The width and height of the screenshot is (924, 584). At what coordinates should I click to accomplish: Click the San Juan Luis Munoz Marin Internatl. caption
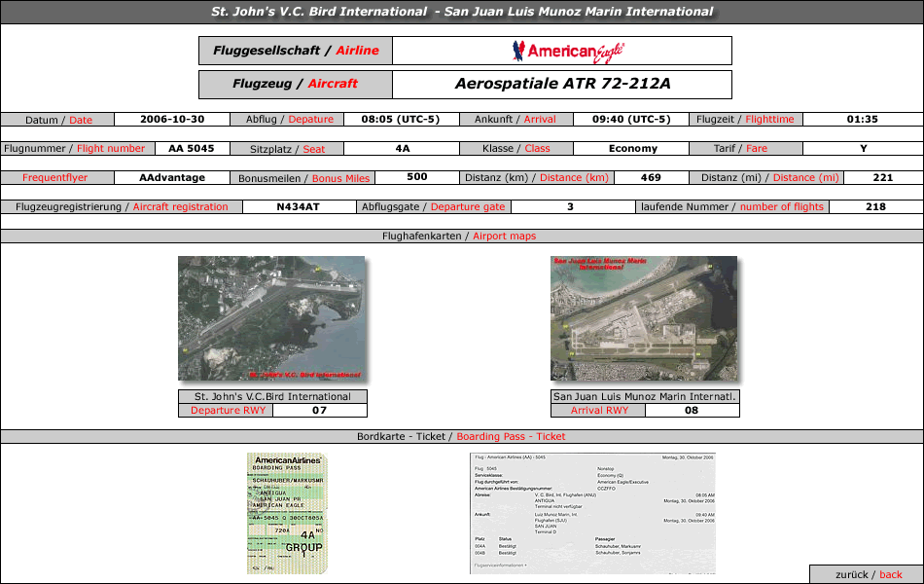pos(645,396)
